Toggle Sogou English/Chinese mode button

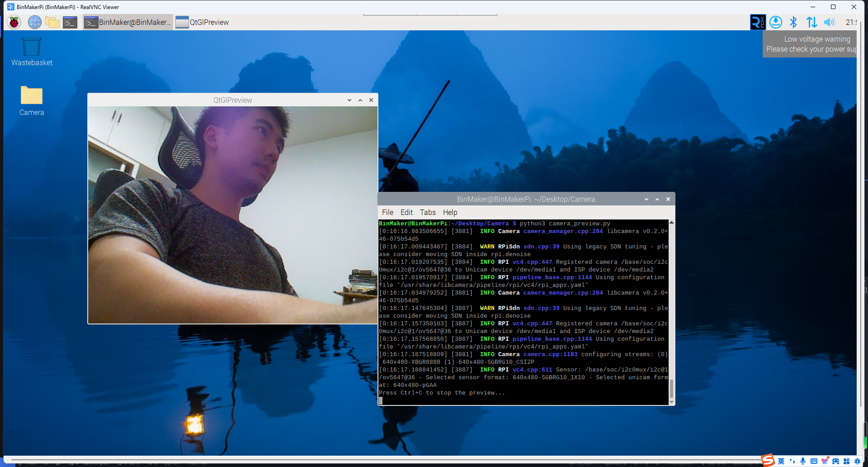tap(781, 461)
